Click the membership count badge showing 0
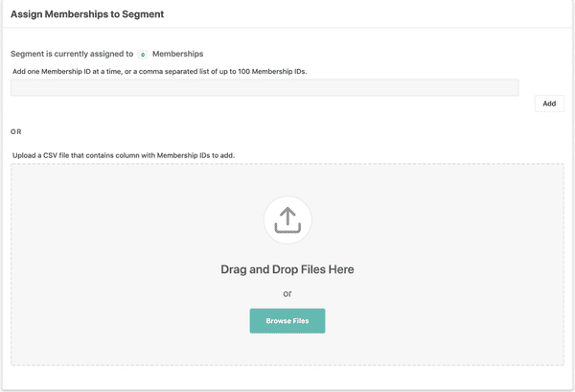Viewport: 575px width, 392px height. [143, 55]
